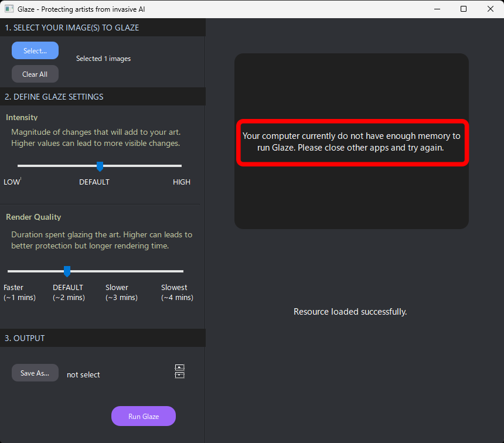The height and width of the screenshot is (443, 504).
Task: Click the Select... button to choose images
Action: (x=35, y=50)
